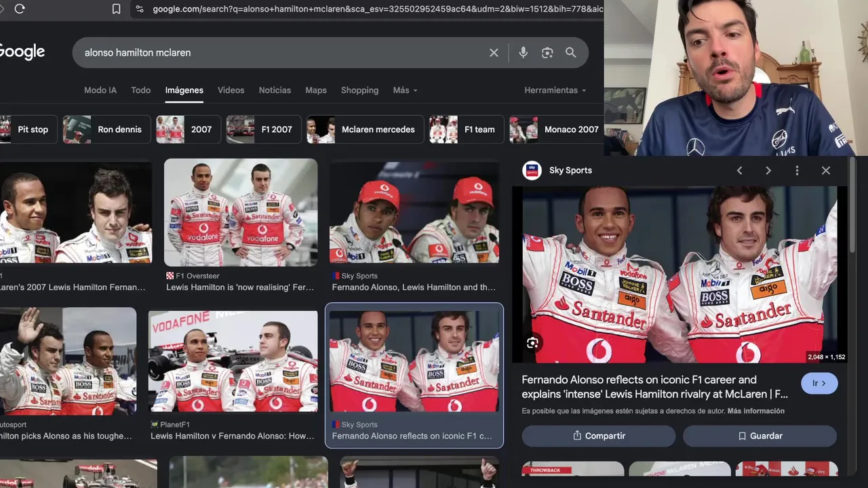868x488 pixels.
Task: Filter by F1 2007 chip
Action: click(x=264, y=129)
